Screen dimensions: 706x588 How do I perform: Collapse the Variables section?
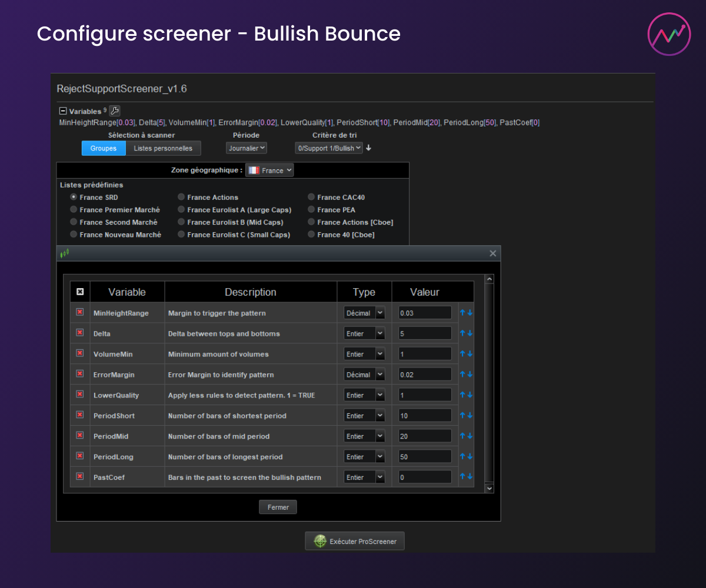coord(62,111)
